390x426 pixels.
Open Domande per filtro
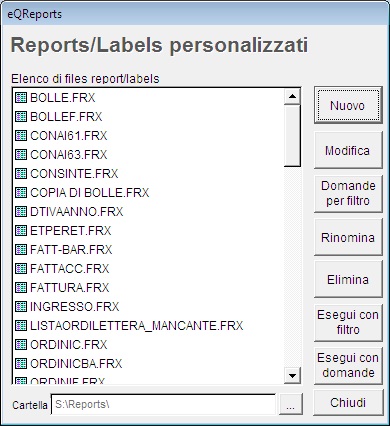348,193
